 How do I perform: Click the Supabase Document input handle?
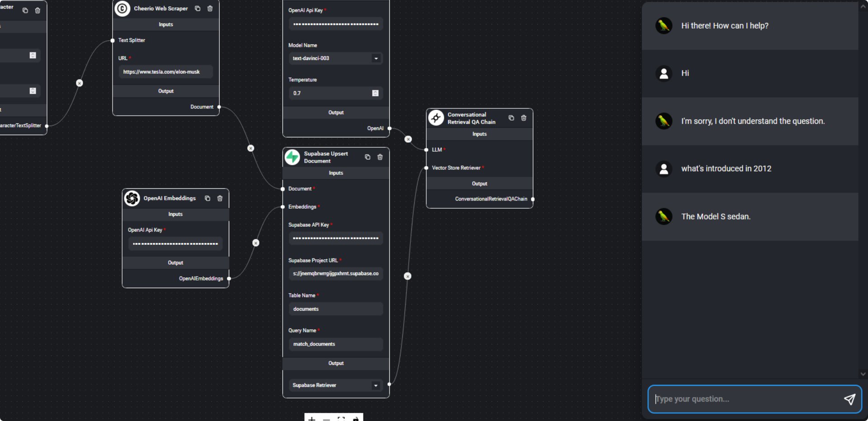pyautogui.click(x=283, y=189)
